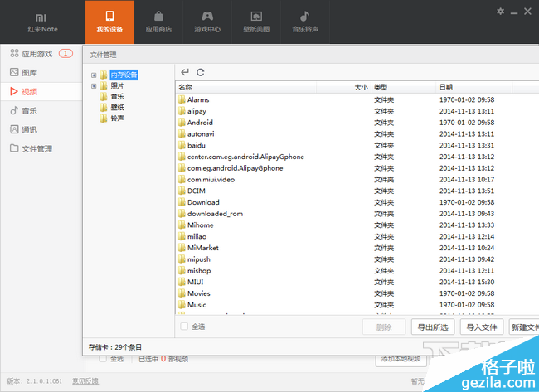This screenshot has width=539, height=392.
Task: Select the mishop folder icon
Action: [x=182, y=270]
